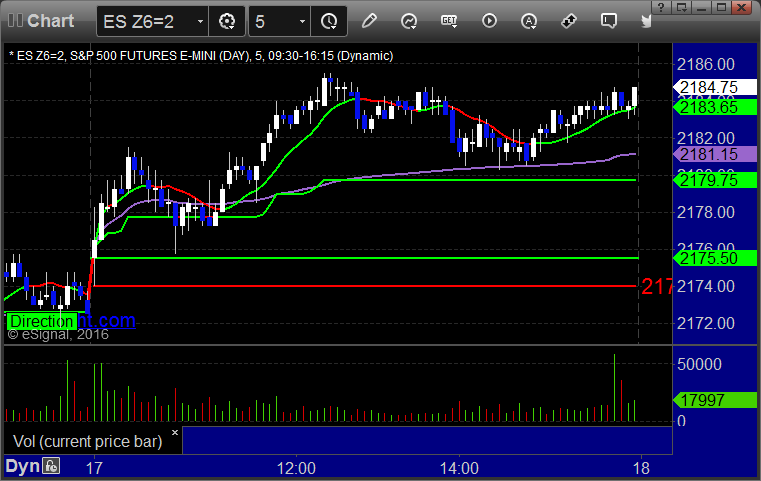
Task: Click the 17 date axis label
Action: click(x=94, y=468)
